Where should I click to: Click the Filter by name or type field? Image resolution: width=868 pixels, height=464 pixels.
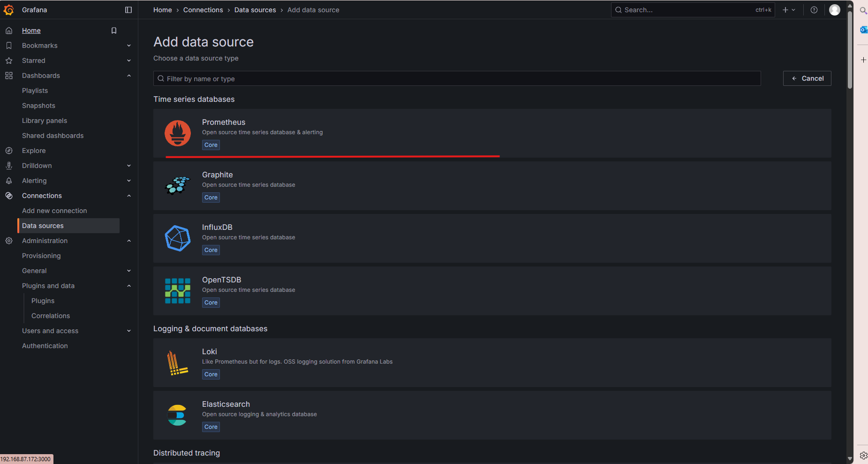click(457, 78)
